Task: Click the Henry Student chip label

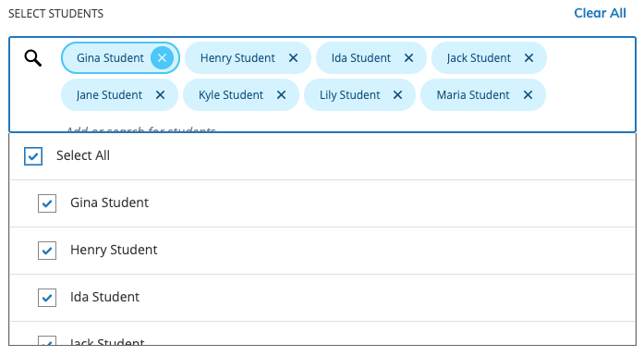Action: 237,58
